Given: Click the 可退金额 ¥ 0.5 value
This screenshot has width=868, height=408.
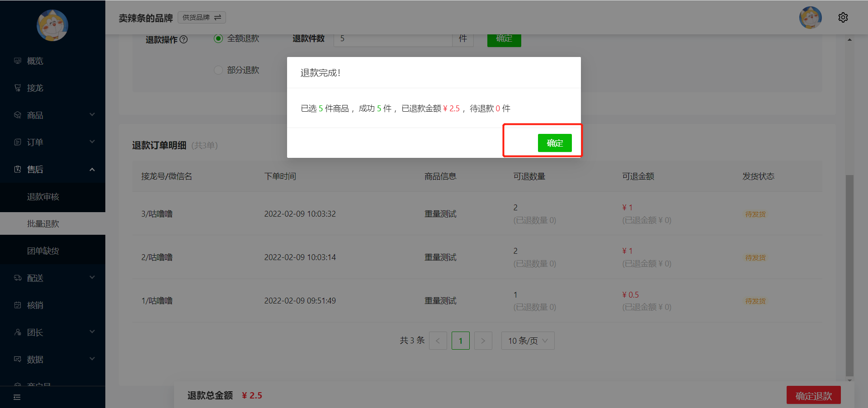Looking at the screenshot, I should click(631, 294).
